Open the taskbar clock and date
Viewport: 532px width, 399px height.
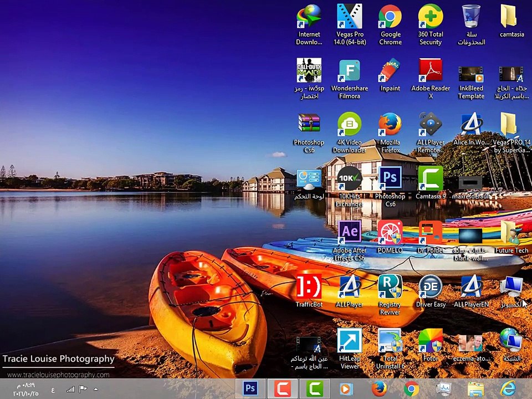point(26,390)
